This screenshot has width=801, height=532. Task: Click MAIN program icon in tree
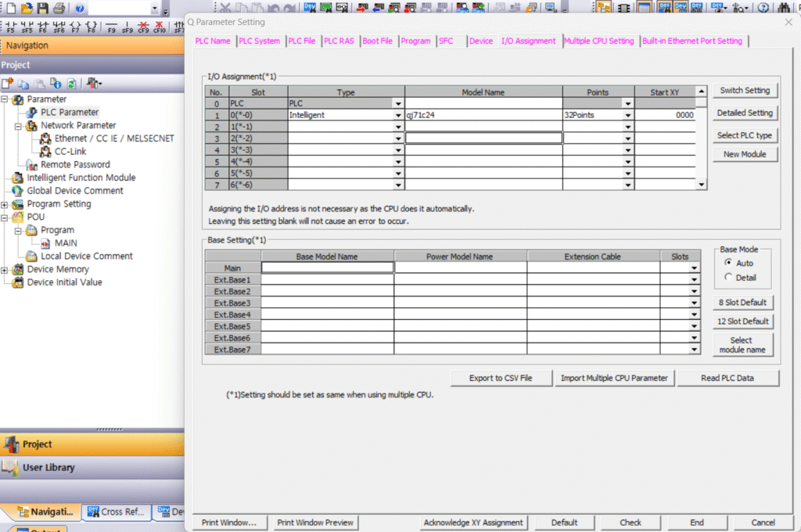pos(46,243)
